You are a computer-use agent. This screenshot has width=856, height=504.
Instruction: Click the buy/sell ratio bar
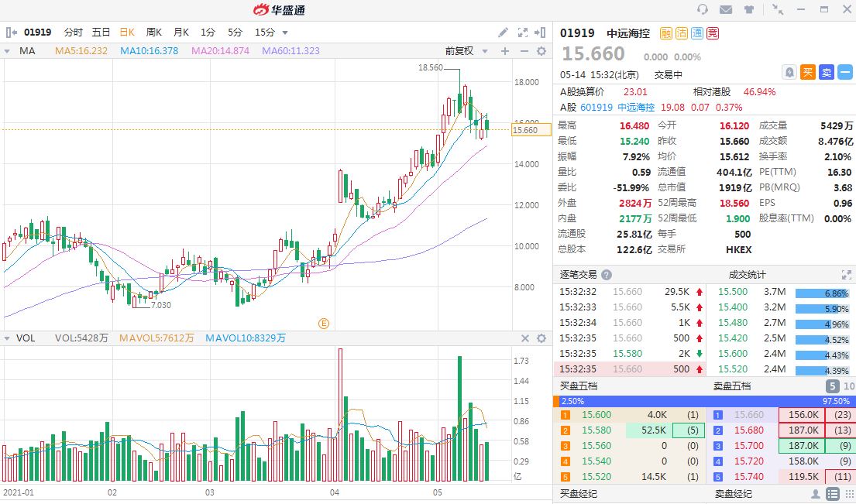(x=704, y=401)
